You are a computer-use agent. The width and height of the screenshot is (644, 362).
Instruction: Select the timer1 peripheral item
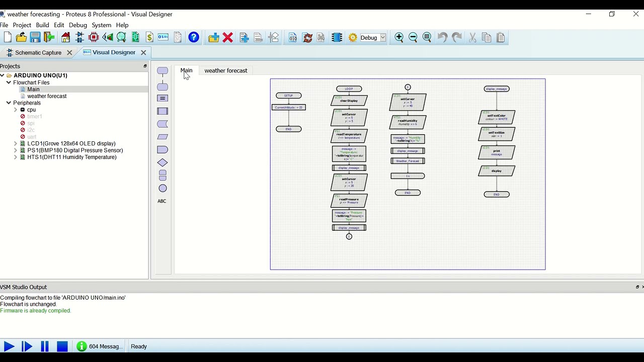point(35,117)
